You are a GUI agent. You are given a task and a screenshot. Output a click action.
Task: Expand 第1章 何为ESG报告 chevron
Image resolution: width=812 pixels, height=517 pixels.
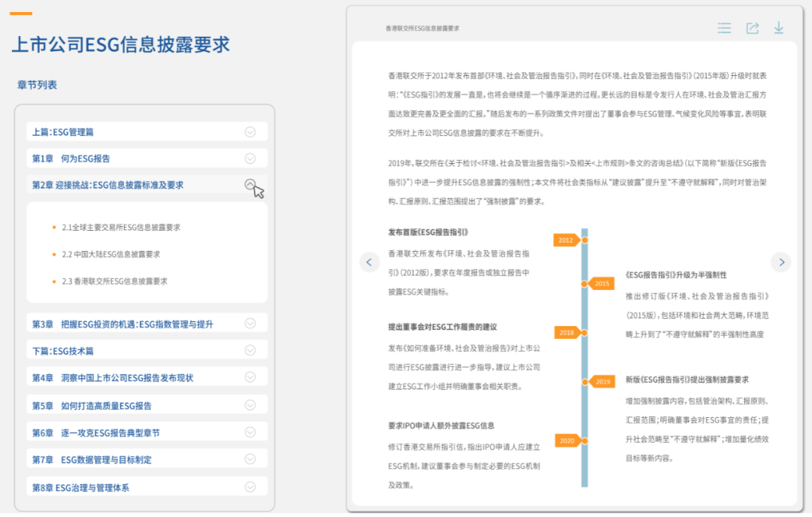pyautogui.click(x=250, y=159)
